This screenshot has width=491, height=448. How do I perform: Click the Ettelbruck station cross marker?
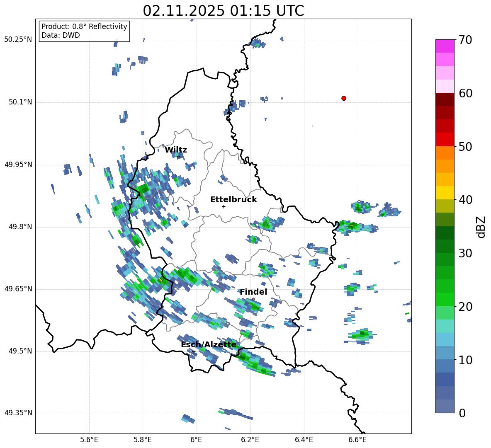click(x=224, y=206)
